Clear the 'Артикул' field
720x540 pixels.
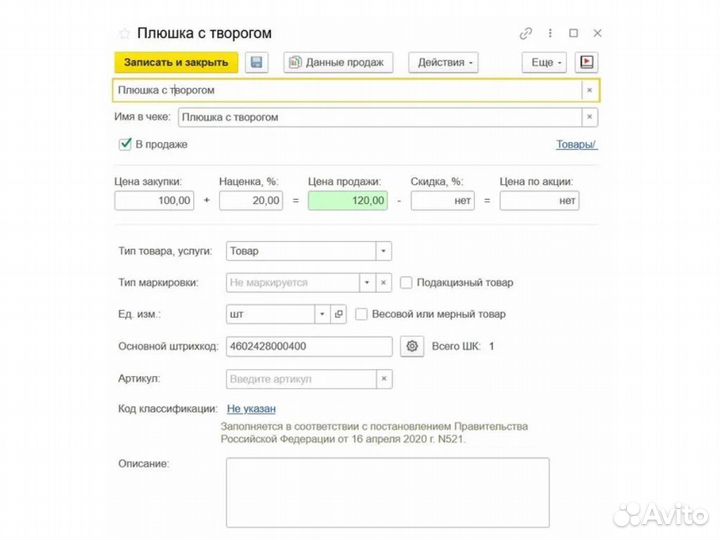pos(384,379)
